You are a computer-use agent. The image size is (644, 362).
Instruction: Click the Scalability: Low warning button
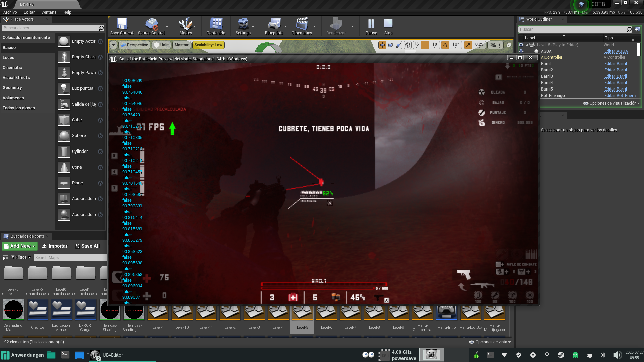[208, 45]
